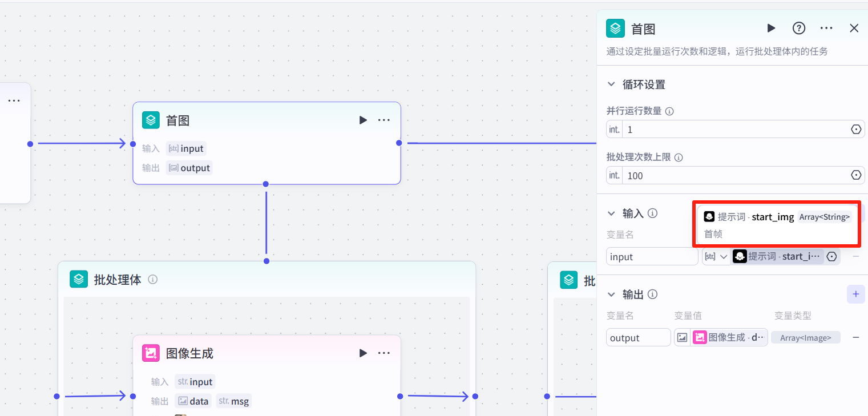868x416 pixels.
Task: Click the pink 图像生成 node icon
Action: coord(151,353)
